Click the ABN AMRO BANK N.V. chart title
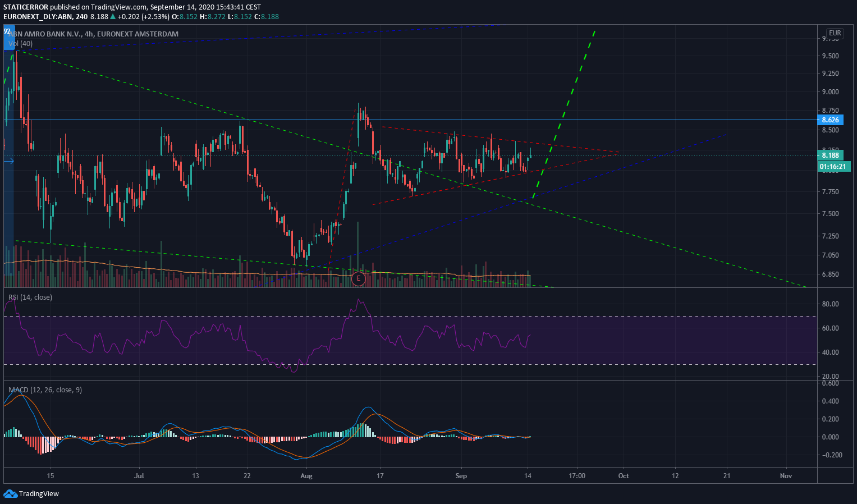The height and width of the screenshot is (504, 857). (x=93, y=34)
